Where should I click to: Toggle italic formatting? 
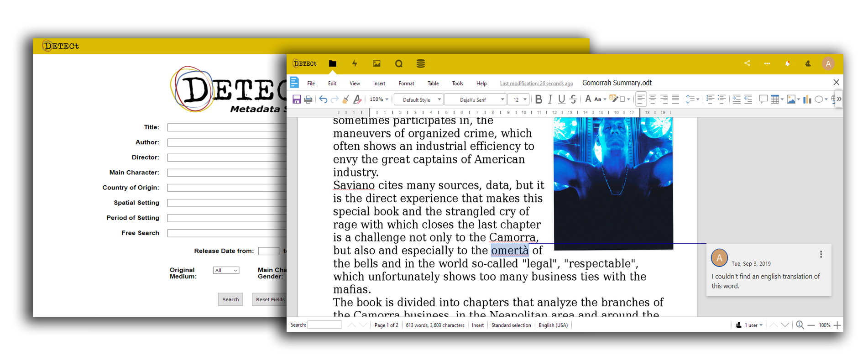(550, 99)
